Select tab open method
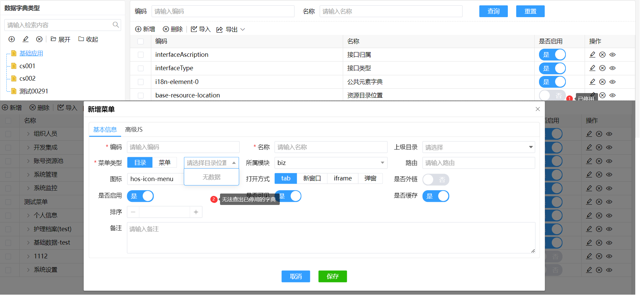 [286, 178]
